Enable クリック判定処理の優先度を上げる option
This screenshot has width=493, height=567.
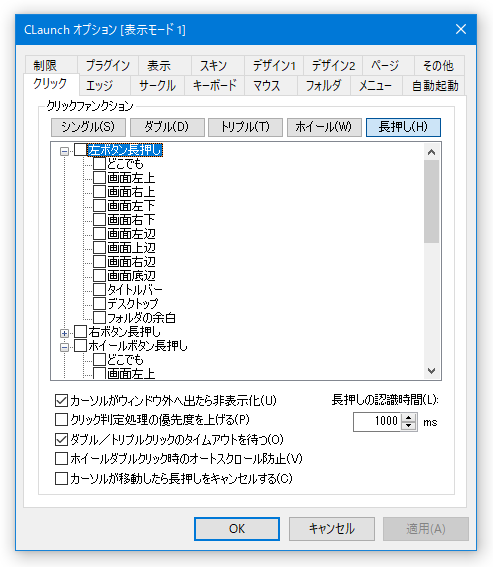point(61,420)
